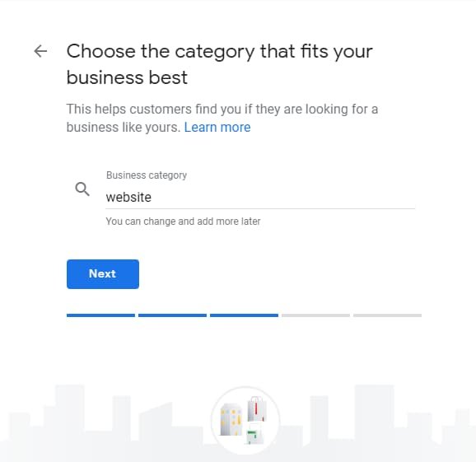Select the first blue progress segment
This screenshot has height=462, width=476.
point(100,315)
